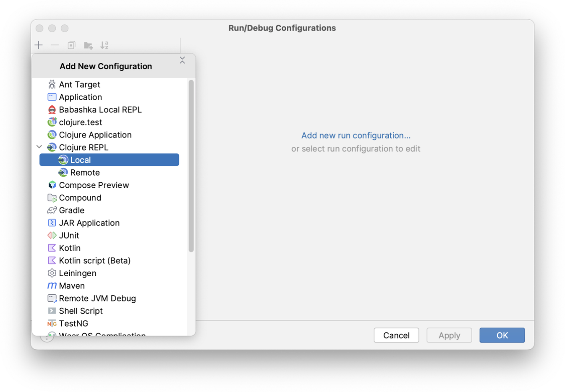Screen dimensions: 565x392
Task: Select Remote JVM Debug entry
Action: click(x=97, y=298)
